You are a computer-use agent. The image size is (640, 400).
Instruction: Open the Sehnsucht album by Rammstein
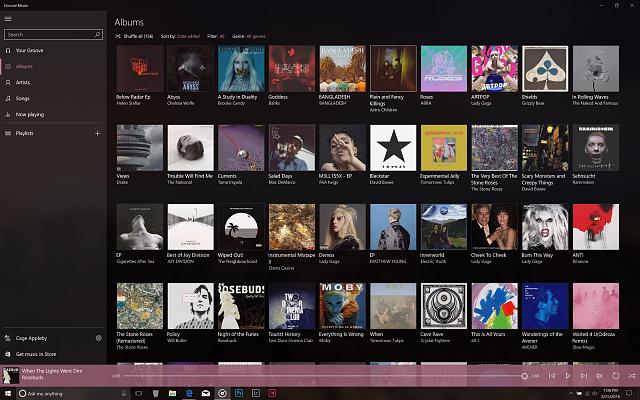point(596,148)
